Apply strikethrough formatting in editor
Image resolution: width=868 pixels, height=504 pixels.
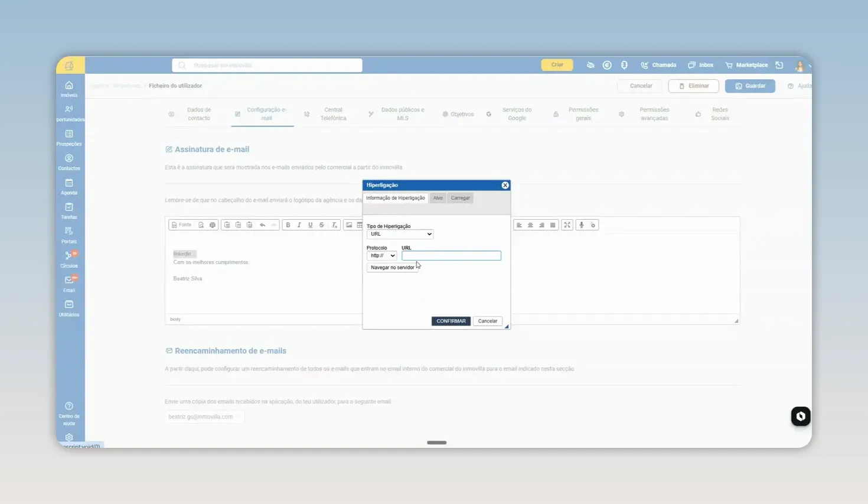pyautogui.click(x=322, y=225)
